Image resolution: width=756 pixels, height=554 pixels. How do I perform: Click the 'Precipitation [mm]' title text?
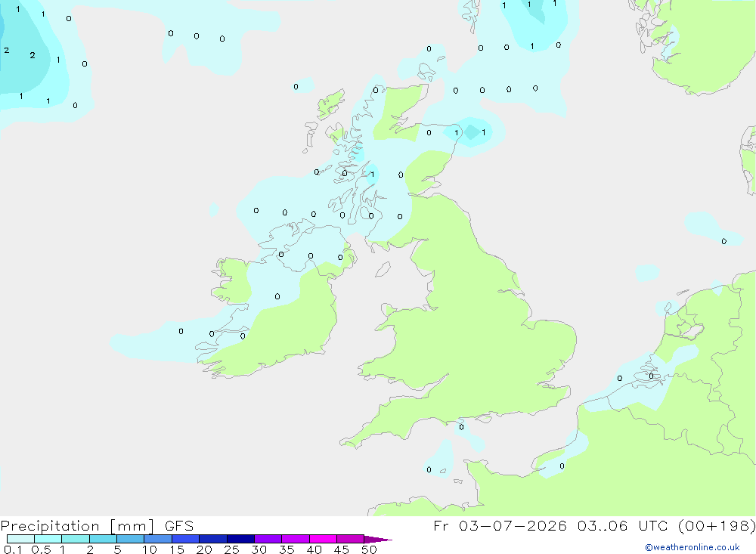[77, 526]
